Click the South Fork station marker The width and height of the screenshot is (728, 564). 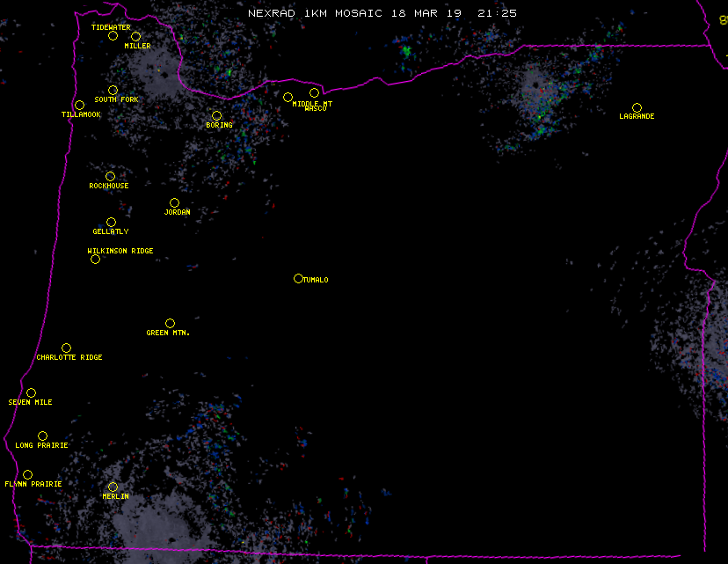(113, 91)
